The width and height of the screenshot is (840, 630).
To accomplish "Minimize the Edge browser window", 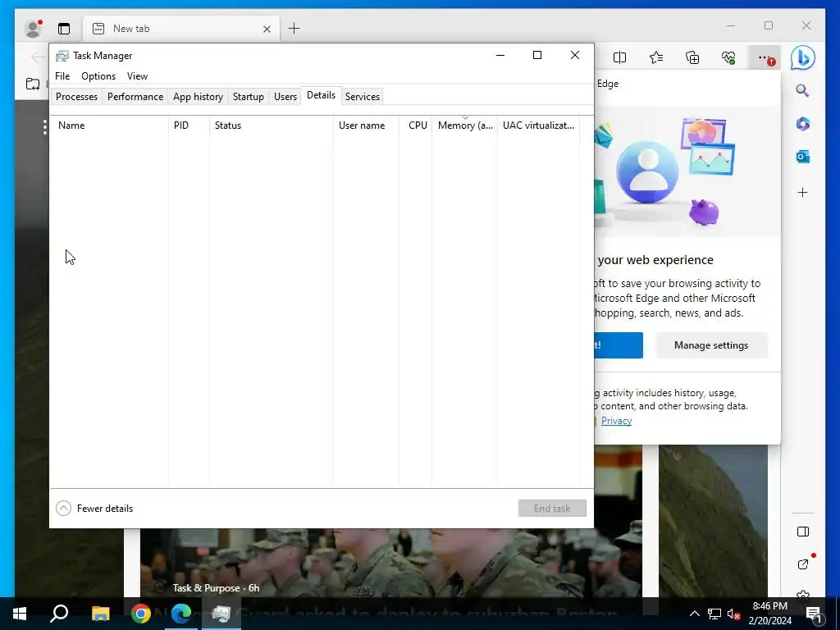I will tap(731, 25).
